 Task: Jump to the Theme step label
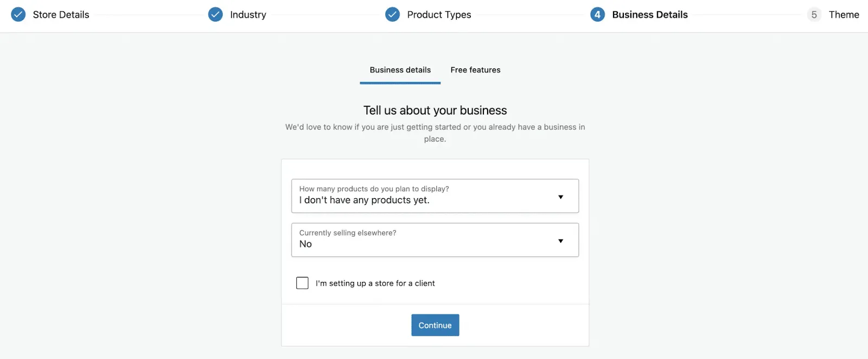point(844,15)
